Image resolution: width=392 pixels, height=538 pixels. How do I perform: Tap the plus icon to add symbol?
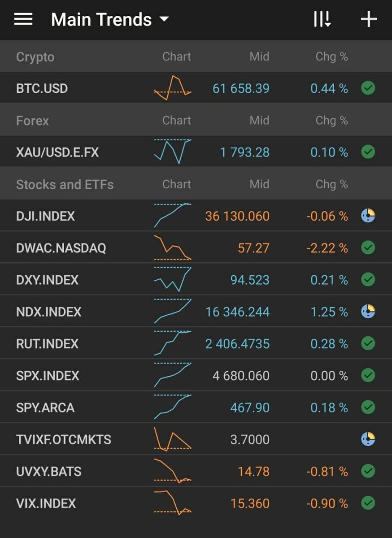coord(369,19)
